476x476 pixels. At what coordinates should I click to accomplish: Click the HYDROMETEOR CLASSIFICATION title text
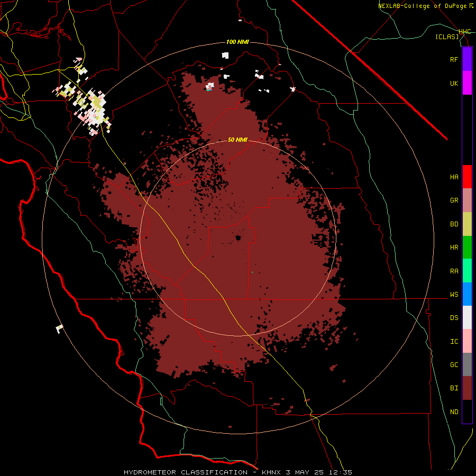click(x=186, y=472)
